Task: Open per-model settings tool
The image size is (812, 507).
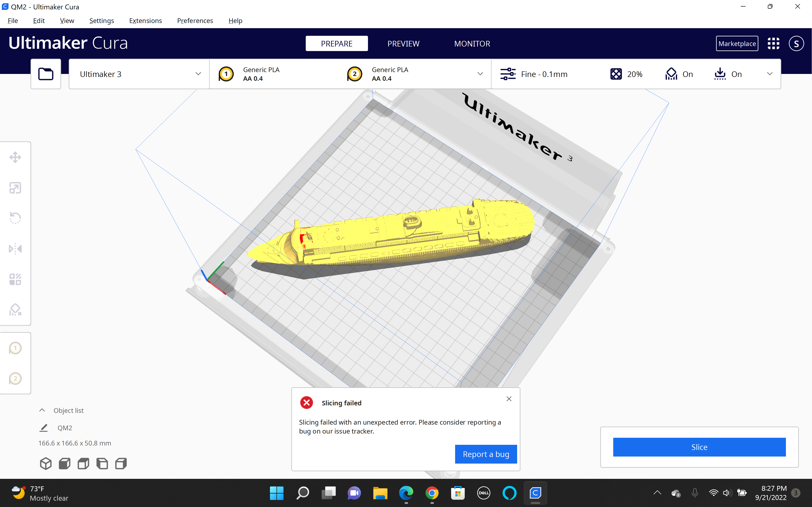Action: click(x=15, y=279)
